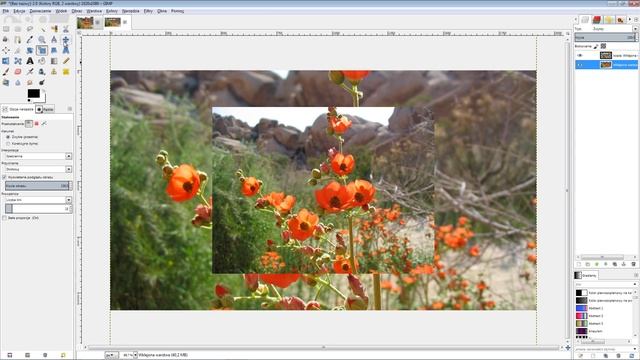Select the Text tool
The height and width of the screenshot is (360, 640).
[30, 61]
